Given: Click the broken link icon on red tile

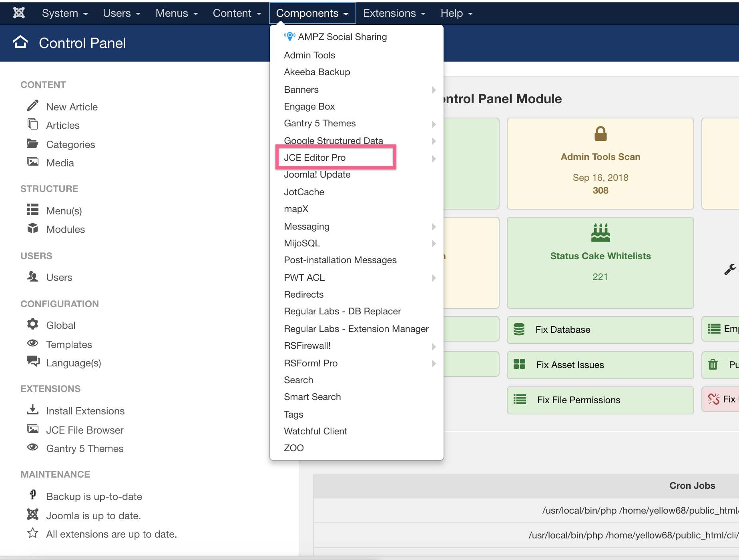Looking at the screenshot, I should pos(713,399).
